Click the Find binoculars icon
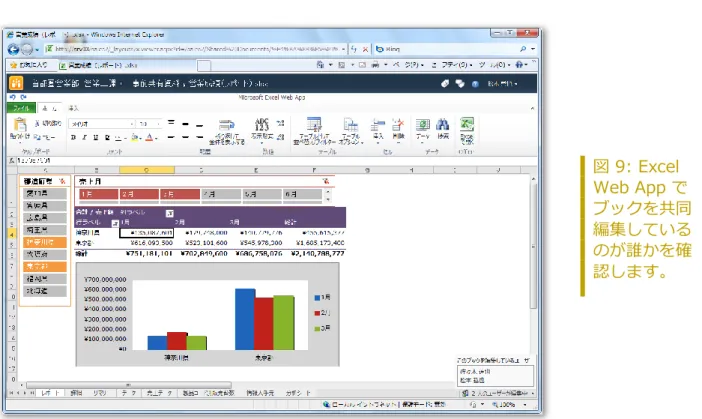 tap(443, 124)
